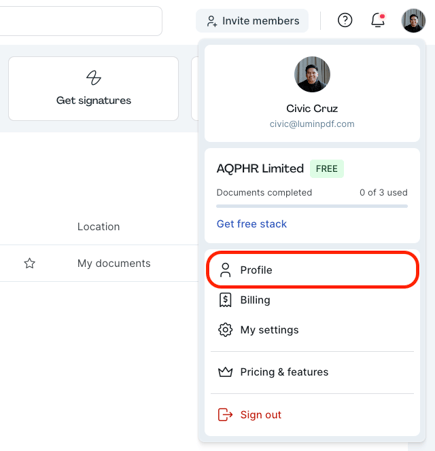Click the large Civic Cruz profile photo
This screenshot has width=435, height=451.
[x=312, y=74]
